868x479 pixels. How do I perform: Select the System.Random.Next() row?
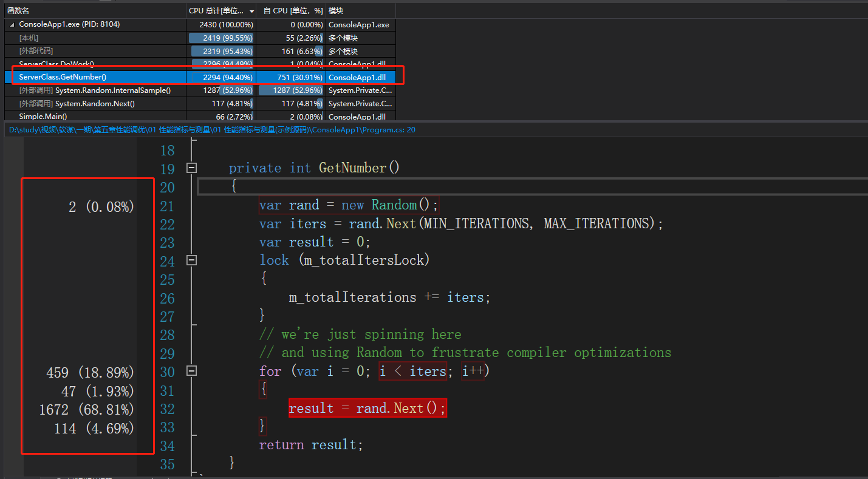click(x=199, y=104)
